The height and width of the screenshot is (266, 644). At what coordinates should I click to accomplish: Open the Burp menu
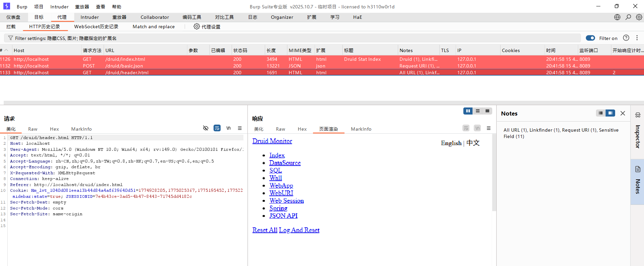(22, 7)
